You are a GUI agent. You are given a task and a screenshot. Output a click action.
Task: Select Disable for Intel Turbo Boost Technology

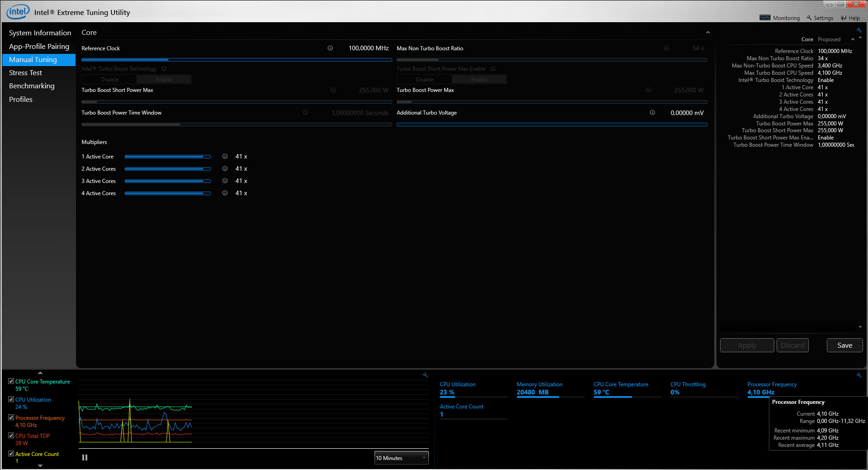click(x=109, y=80)
